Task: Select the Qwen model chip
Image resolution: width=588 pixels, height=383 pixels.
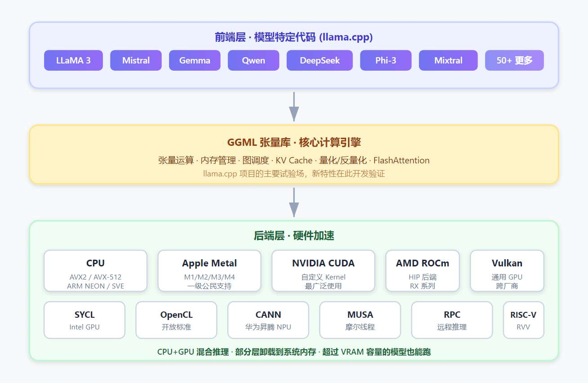Action: click(x=254, y=60)
